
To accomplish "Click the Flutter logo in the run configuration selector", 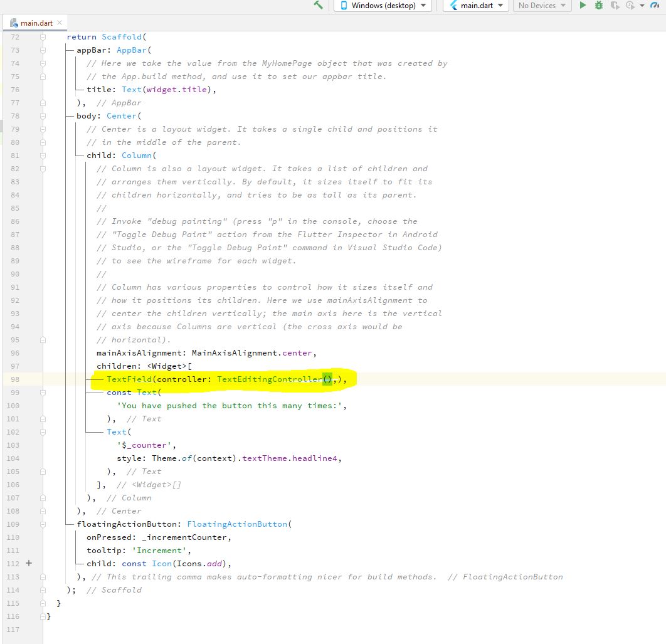I will [453, 5].
